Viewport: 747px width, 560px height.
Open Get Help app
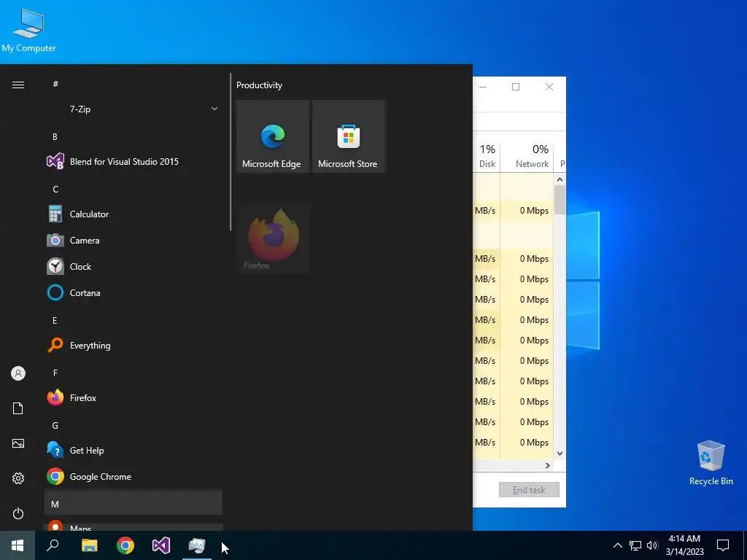133,450
